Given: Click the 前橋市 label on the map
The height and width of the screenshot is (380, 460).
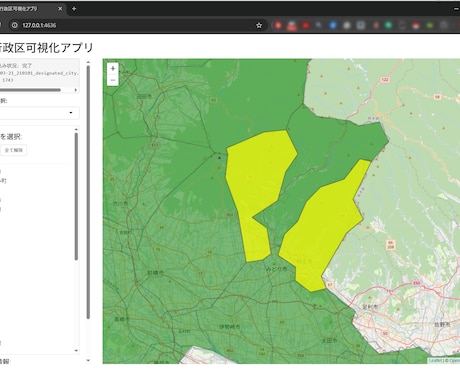Looking at the screenshot, I should click(155, 273).
